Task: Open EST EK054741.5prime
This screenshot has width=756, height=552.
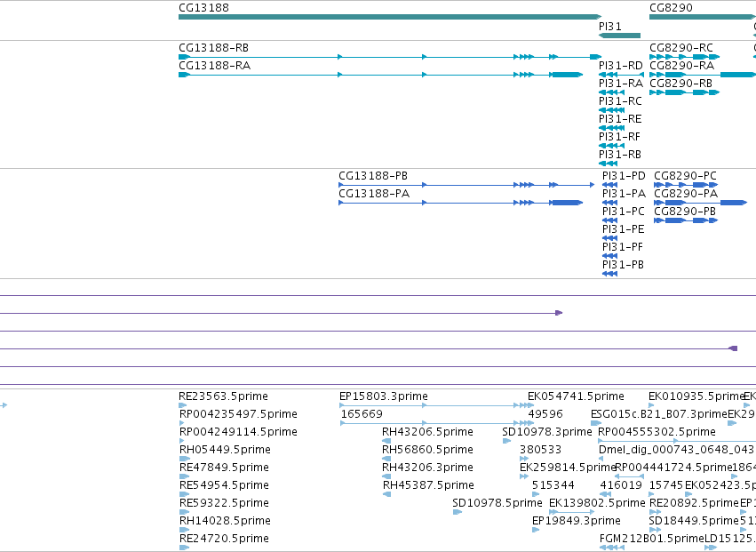Action: (x=576, y=396)
